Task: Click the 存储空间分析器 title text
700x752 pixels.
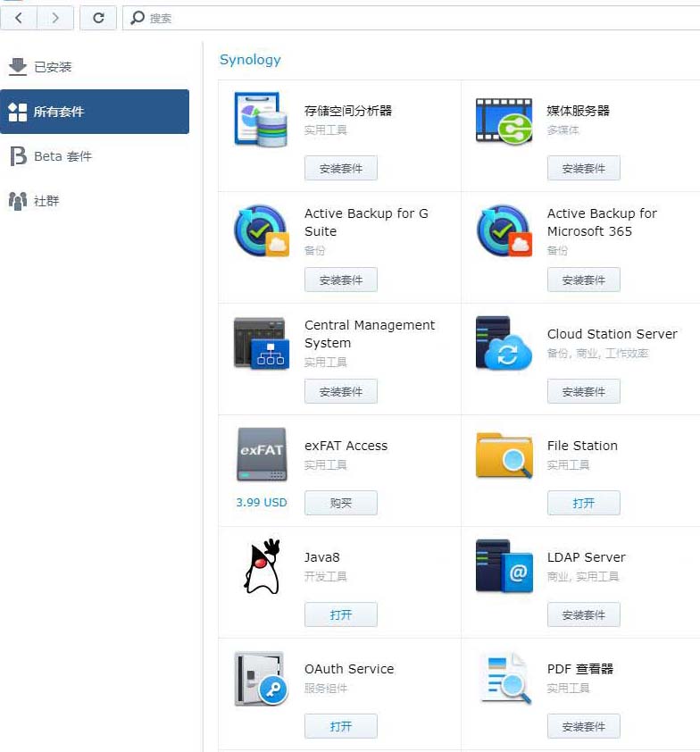Action: pyautogui.click(x=348, y=111)
